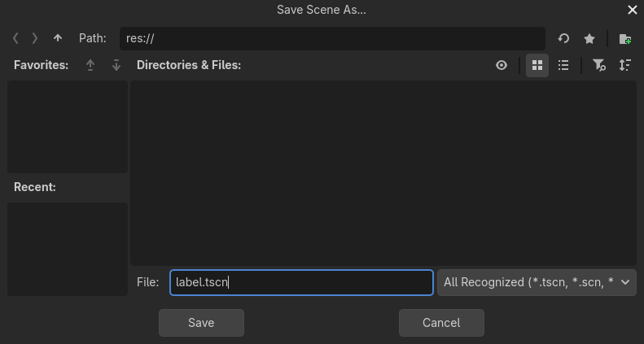The image size is (644, 344).
Task: Toggle hidden files visibility eye icon
Action: (x=502, y=65)
